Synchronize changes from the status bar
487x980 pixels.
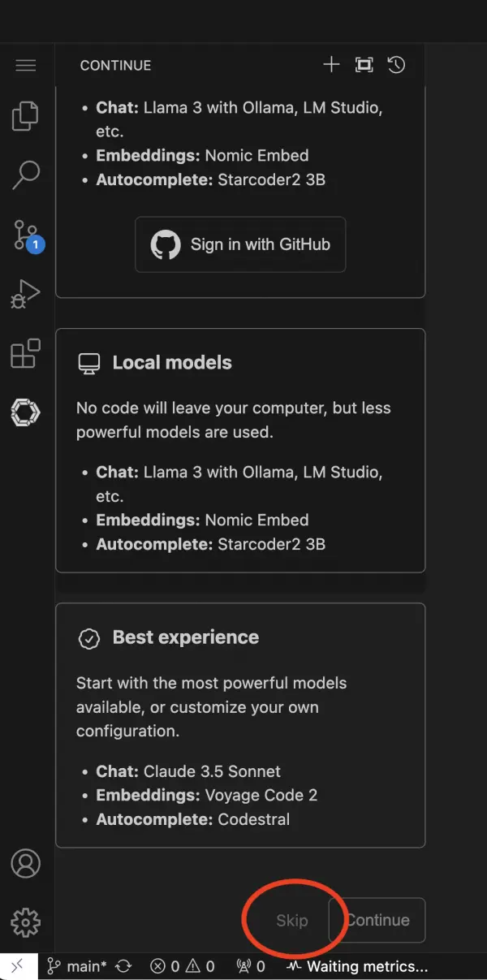[x=124, y=966]
